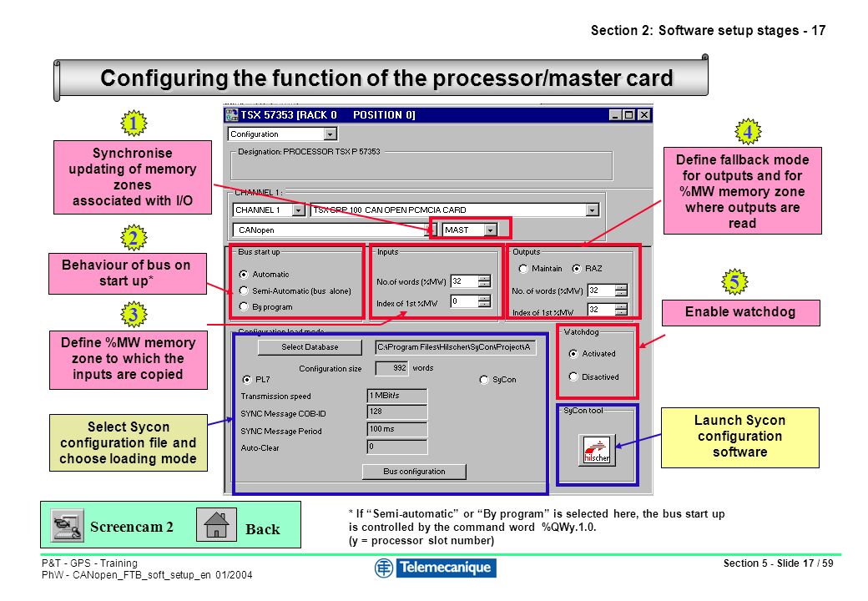Click the SYNC Message Period field
The image size is (868, 601).
(x=397, y=429)
